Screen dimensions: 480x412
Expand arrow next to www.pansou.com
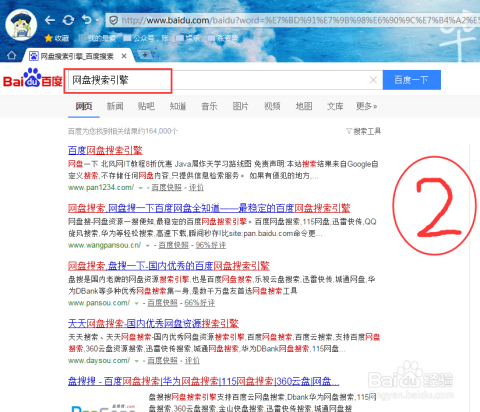(136, 303)
